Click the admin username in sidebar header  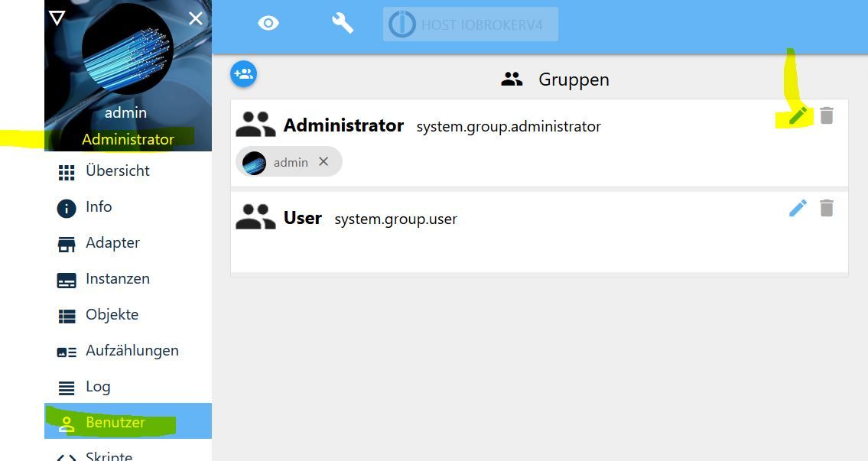[125, 112]
